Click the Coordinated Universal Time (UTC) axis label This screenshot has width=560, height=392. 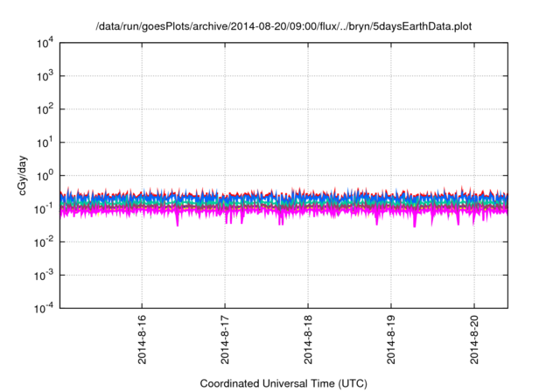click(283, 383)
